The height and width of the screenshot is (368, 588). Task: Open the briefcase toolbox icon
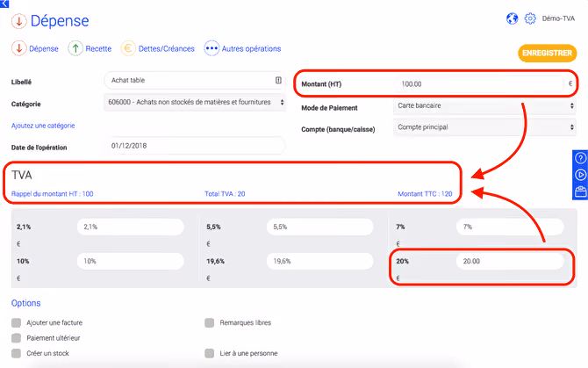[x=580, y=191]
